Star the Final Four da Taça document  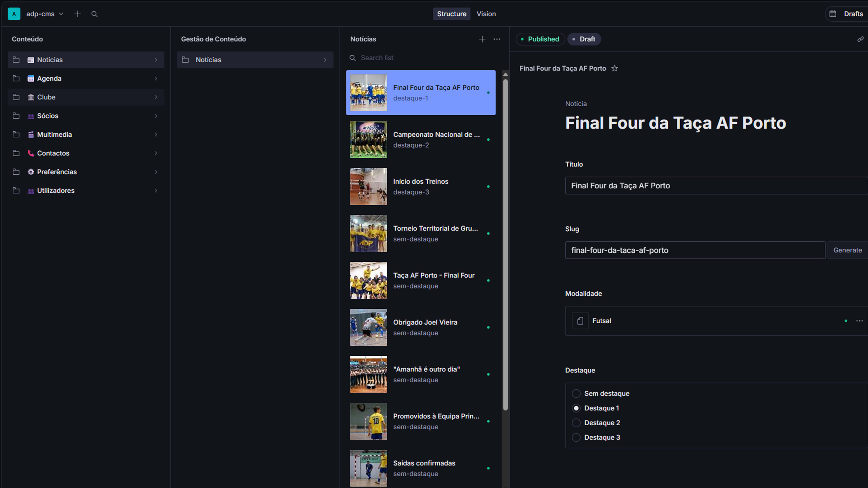tap(615, 69)
